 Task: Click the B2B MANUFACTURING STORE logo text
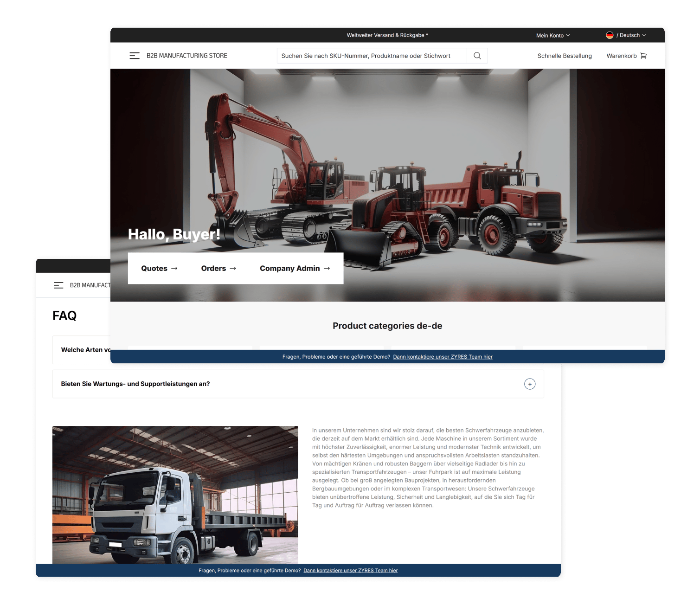pyautogui.click(x=187, y=56)
